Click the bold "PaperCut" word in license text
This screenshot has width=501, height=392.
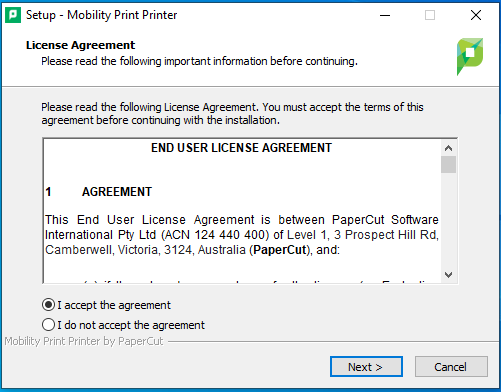pos(280,250)
